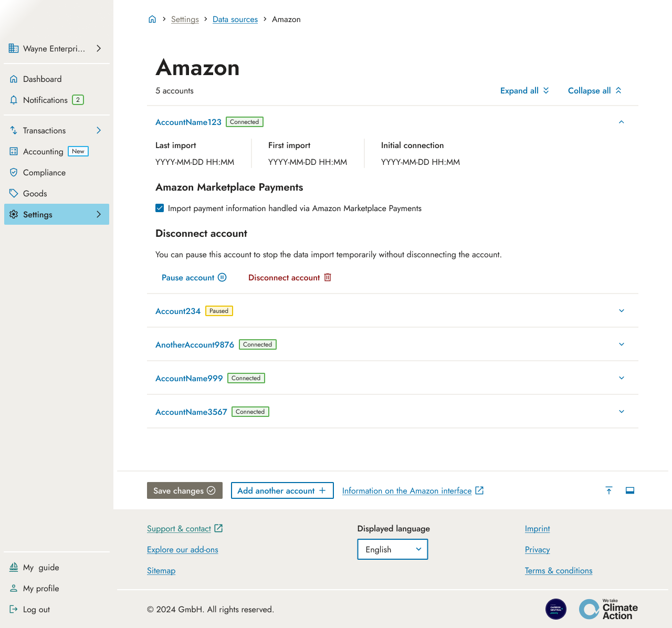The height and width of the screenshot is (628, 672).
Task: Click the Accounting calculator icon
Action: point(14,151)
